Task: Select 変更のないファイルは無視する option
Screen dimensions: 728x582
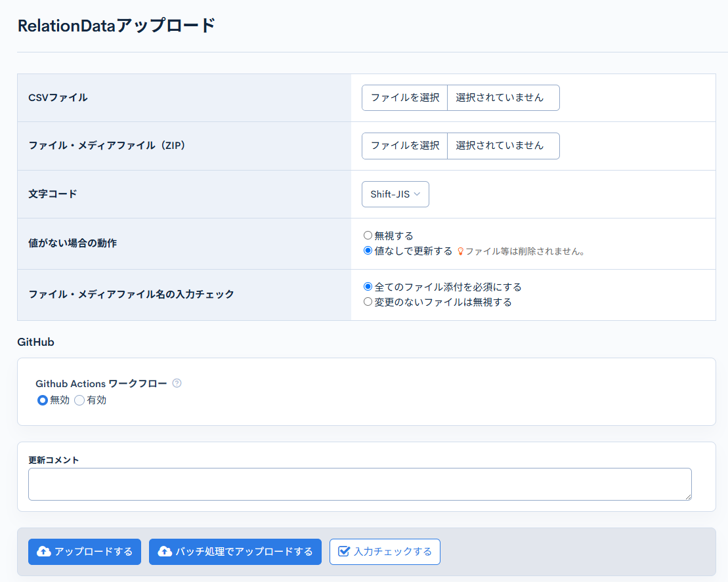Action: (368, 302)
